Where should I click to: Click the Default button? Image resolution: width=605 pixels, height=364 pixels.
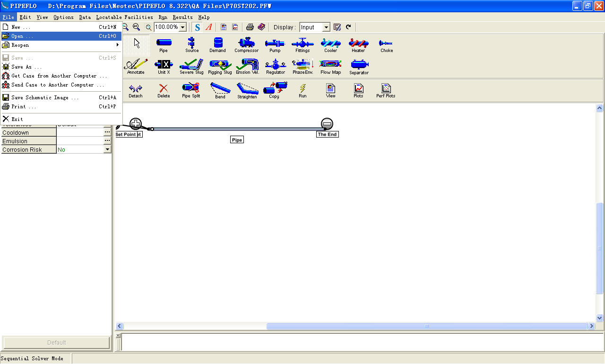(x=56, y=343)
